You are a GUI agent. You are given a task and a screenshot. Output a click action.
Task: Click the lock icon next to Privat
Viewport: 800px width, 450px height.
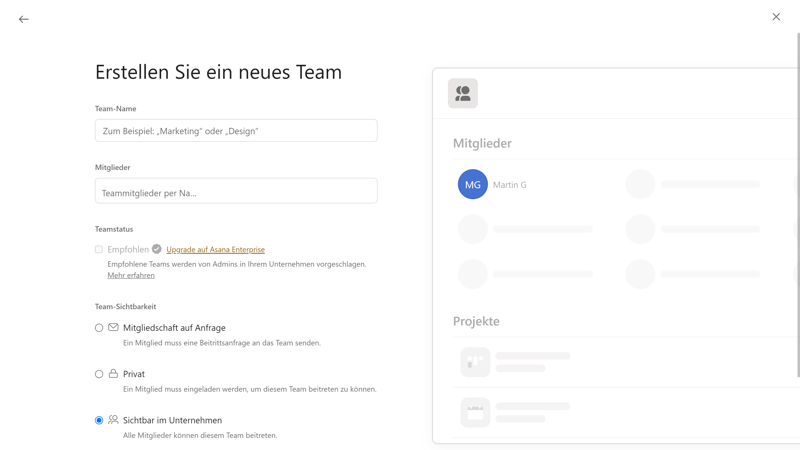point(113,373)
